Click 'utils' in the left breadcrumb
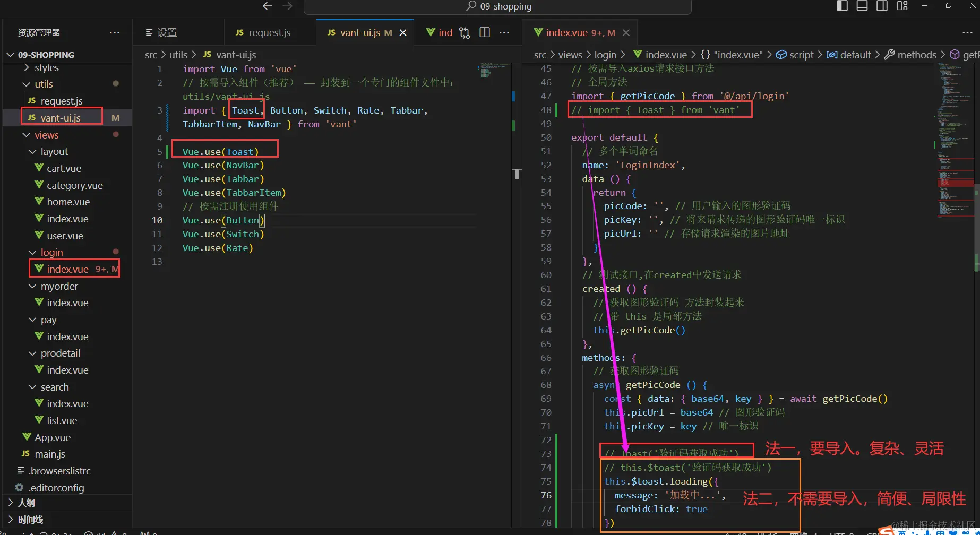Image resolution: width=980 pixels, height=535 pixels. [178, 55]
